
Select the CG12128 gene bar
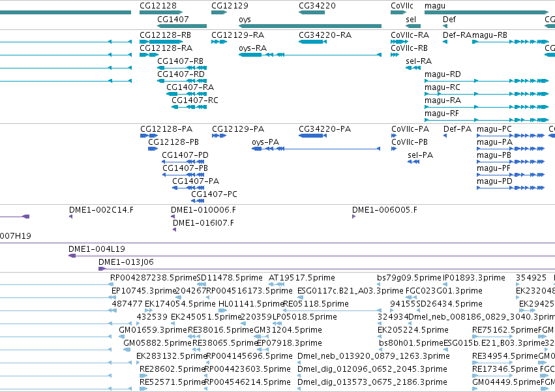tap(161, 12)
